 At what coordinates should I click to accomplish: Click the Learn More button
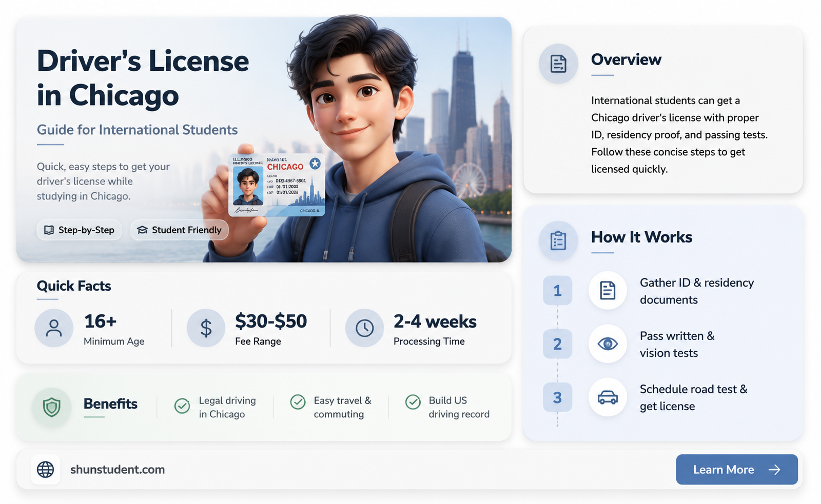(x=737, y=469)
